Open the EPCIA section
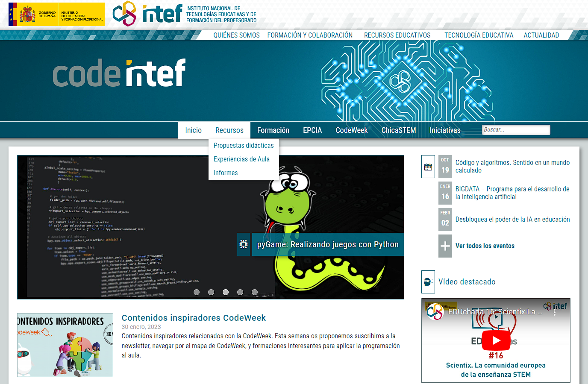Screen dimensions: 588x384 pyautogui.click(x=312, y=130)
